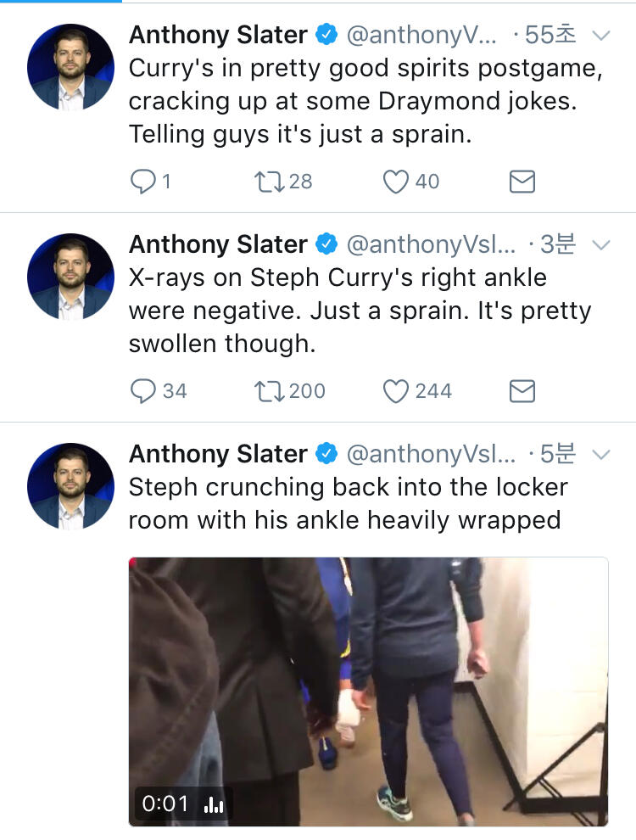Open @anthonyVsl handle on X-rays tweet
The height and width of the screenshot is (840, 636).
point(431,245)
